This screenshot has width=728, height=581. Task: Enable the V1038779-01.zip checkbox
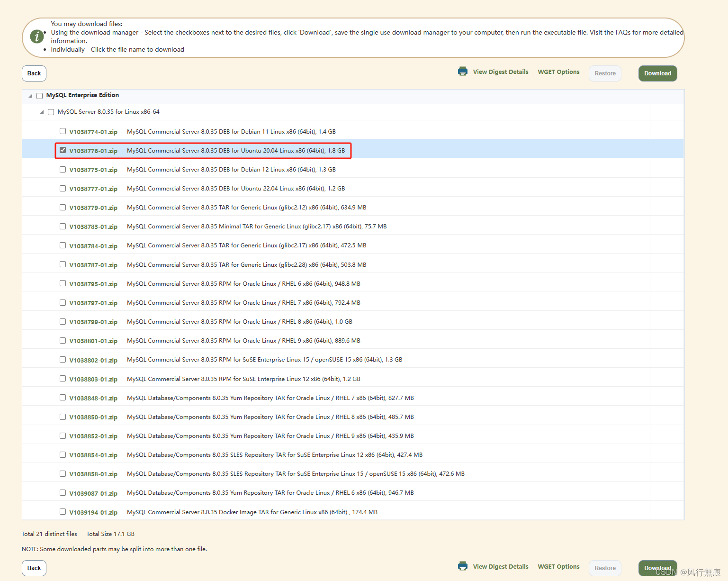[63, 207]
